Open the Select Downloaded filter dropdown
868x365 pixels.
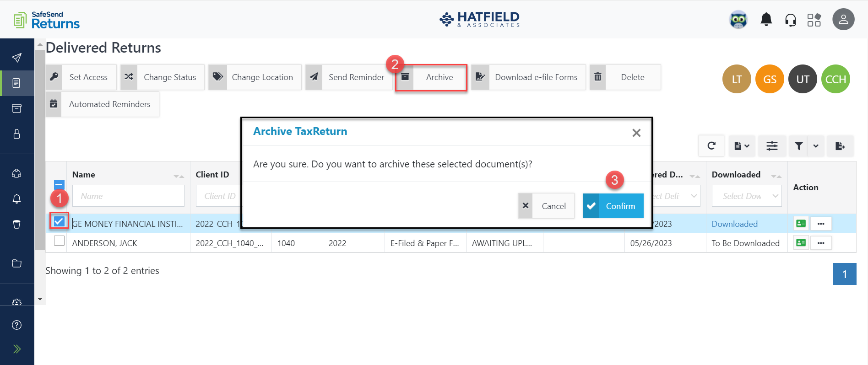(x=746, y=196)
